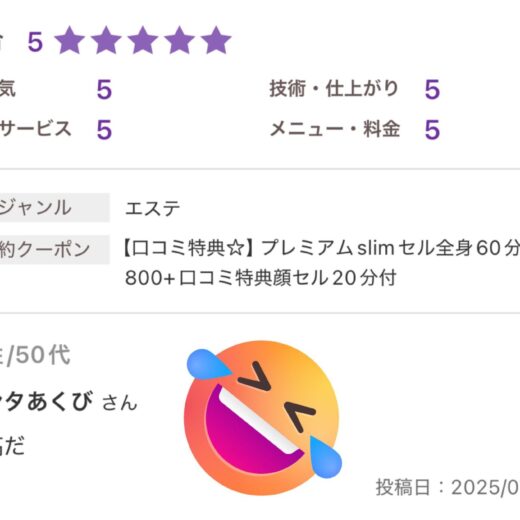Click the reviewer name ending あくび
This screenshot has width=520, height=520.
tap(47, 401)
